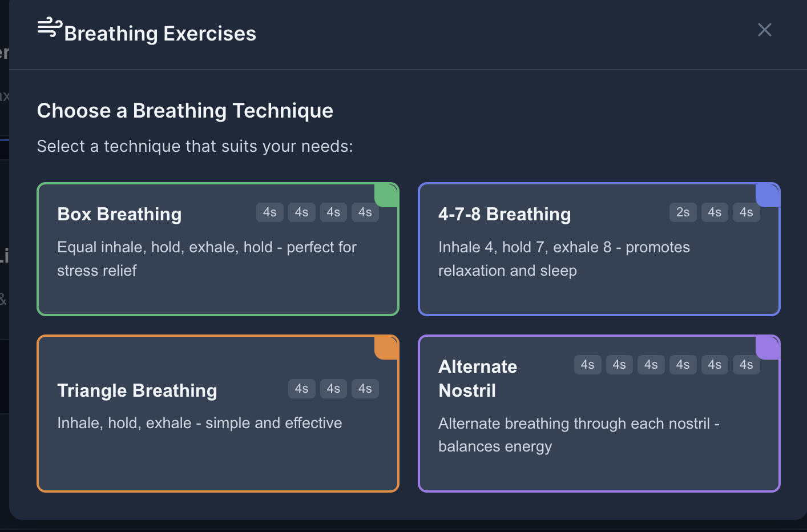Close the Breathing Exercises dialog

[x=764, y=30]
